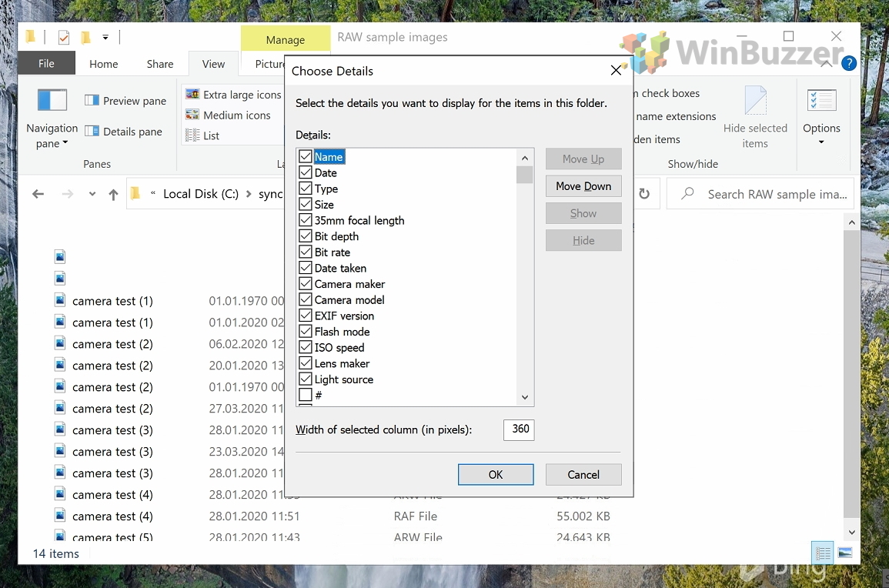Click the New folder quick access icon
The width and height of the screenshot is (889, 588).
click(x=85, y=38)
